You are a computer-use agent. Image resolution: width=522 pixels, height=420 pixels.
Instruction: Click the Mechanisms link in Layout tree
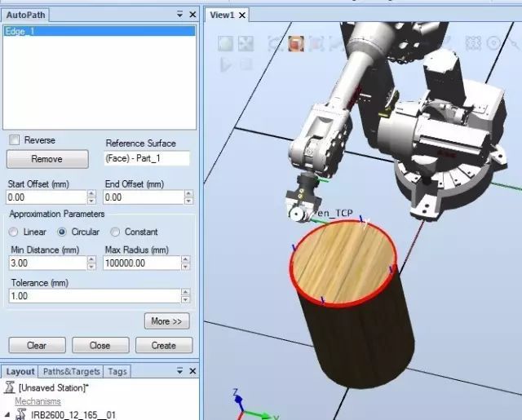(x=38, y=401)
